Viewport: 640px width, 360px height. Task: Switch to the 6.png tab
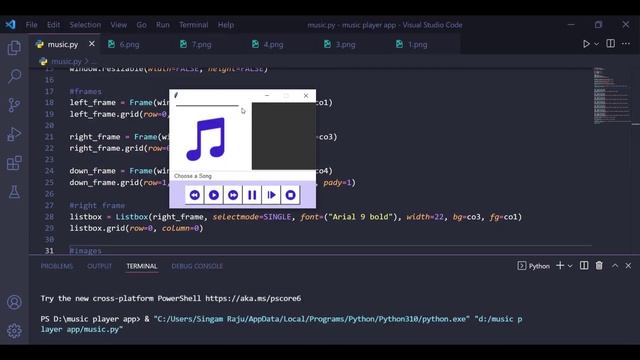pyautogui.click(x=129, y=44)
